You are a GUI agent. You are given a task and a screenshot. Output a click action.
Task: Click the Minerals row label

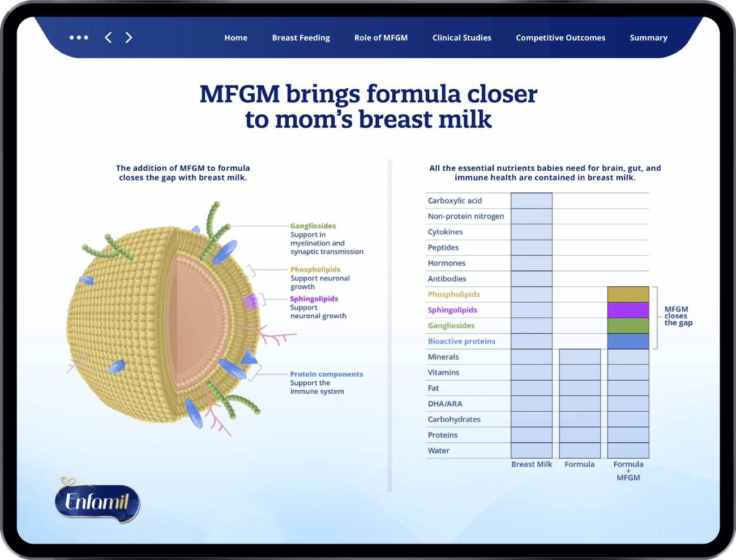coord(443,357)
